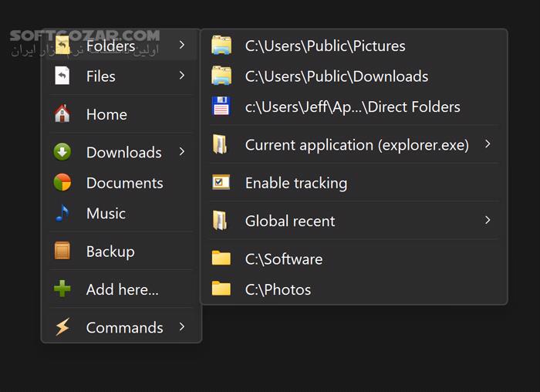
Task: Expand the Commands submenu arrow
Action: pyautogui.click(x=182, y=326)
